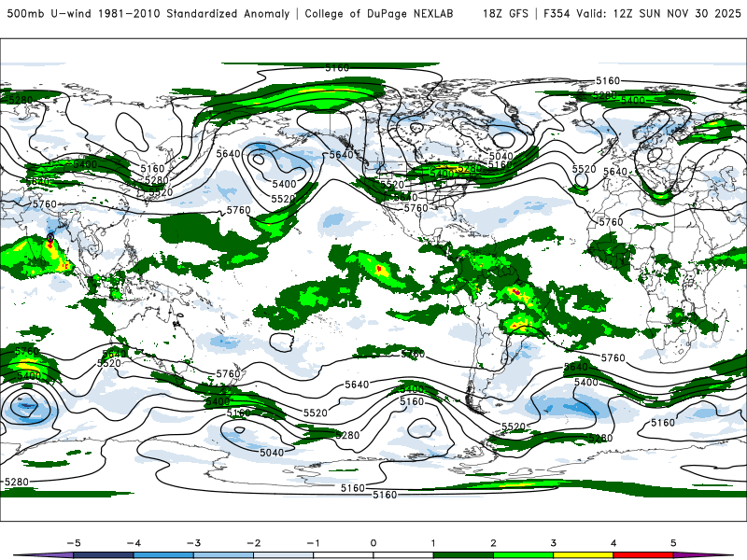
Task: Click the '4' tick label on the colorbar
Action: pos(613,543)
